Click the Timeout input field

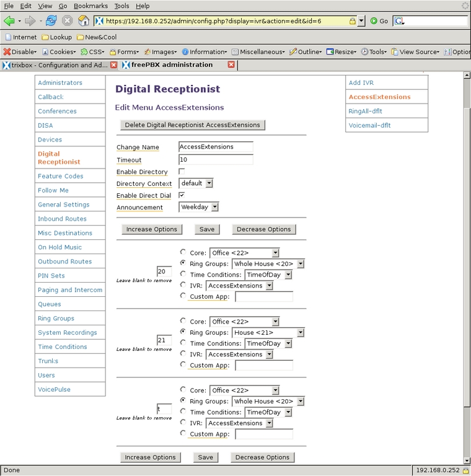tap(216, 160)
